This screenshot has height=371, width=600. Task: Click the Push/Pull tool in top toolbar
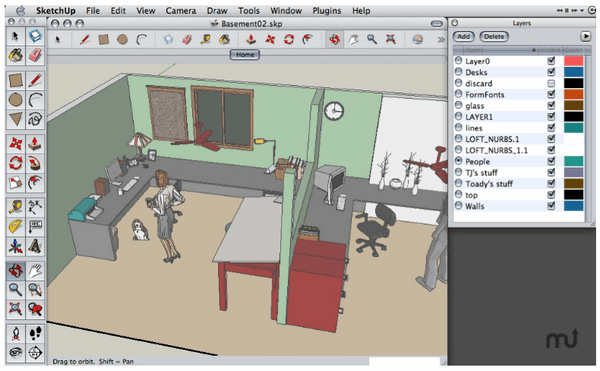pyautogui.click(x=251, y=39)
